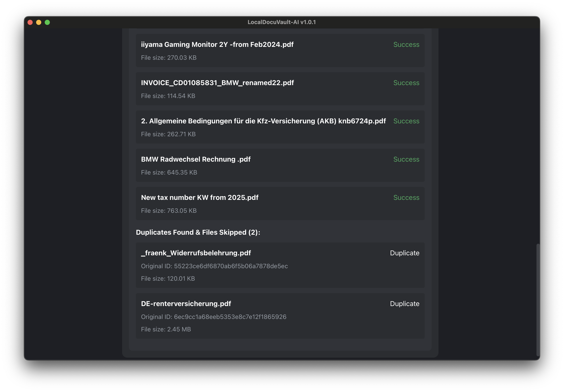
Task: Close the LocalDocuVault-AI window
Action: tap(30, 22)
